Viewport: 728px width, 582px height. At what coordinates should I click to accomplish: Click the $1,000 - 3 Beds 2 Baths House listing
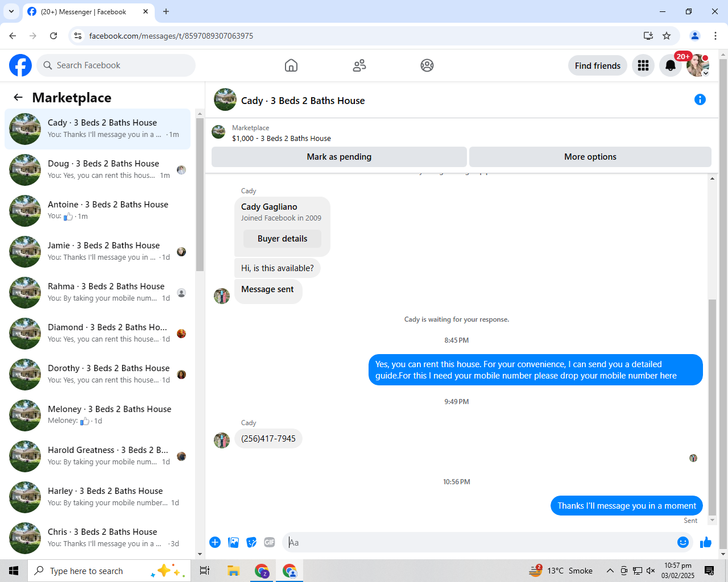click(x=281, y=138)
